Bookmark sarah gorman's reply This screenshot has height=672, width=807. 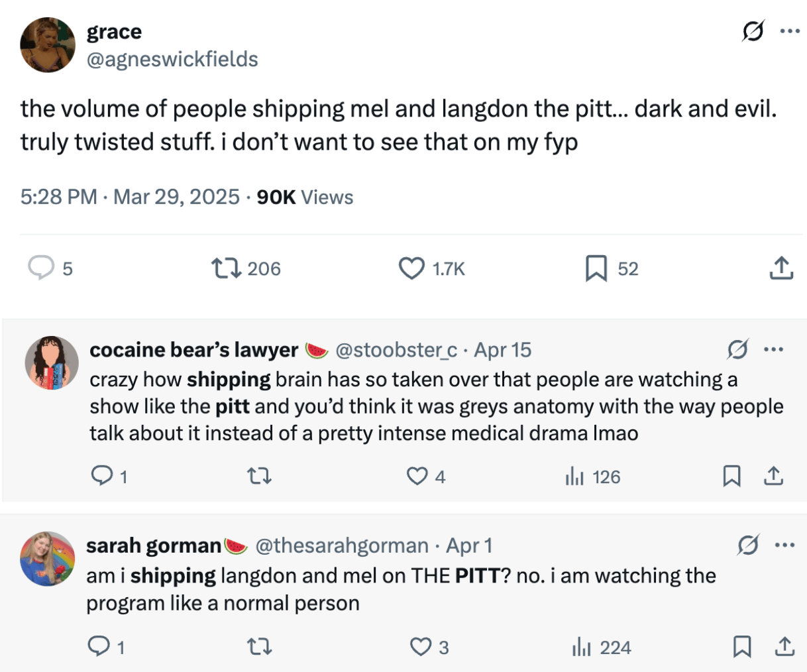pos(742,647)
